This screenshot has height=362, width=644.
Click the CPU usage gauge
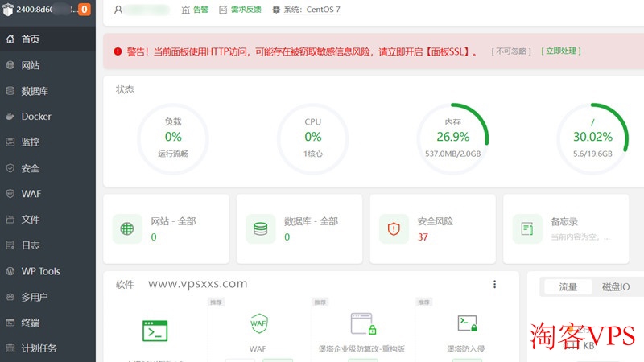(312, 138)
